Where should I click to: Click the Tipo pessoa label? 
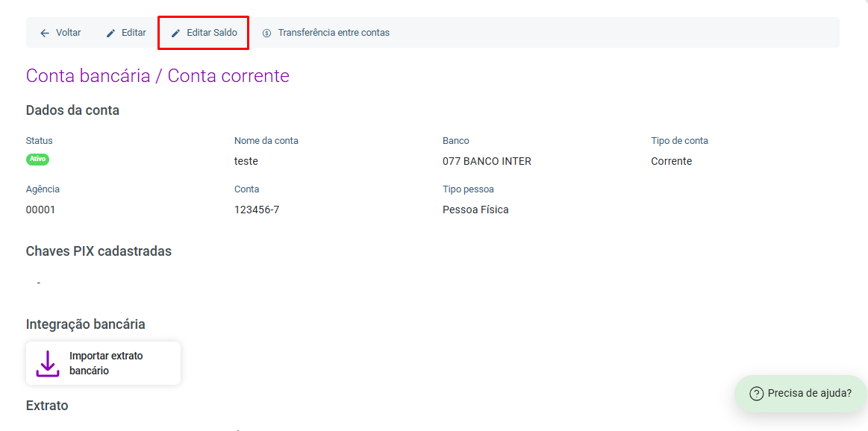click(x=468, y=189)
